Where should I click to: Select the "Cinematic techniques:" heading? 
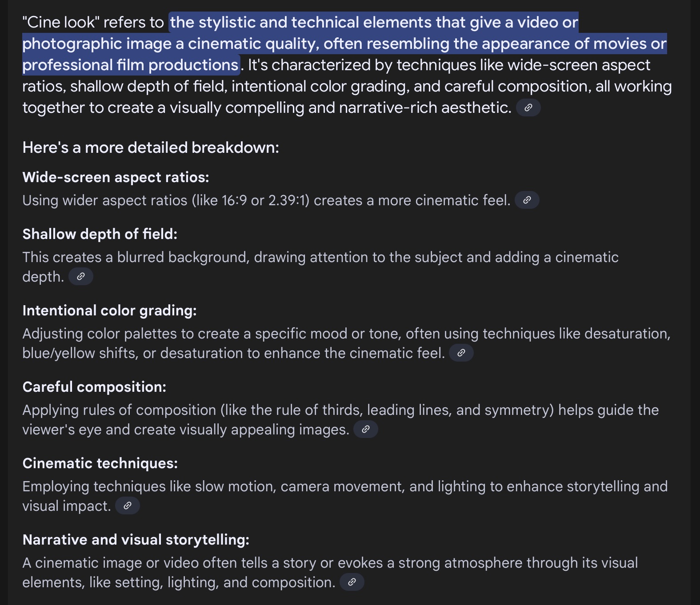click(100, 463)
